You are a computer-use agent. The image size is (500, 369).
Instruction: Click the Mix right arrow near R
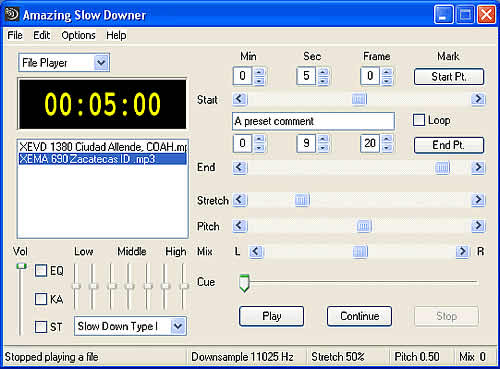(462, 251)
